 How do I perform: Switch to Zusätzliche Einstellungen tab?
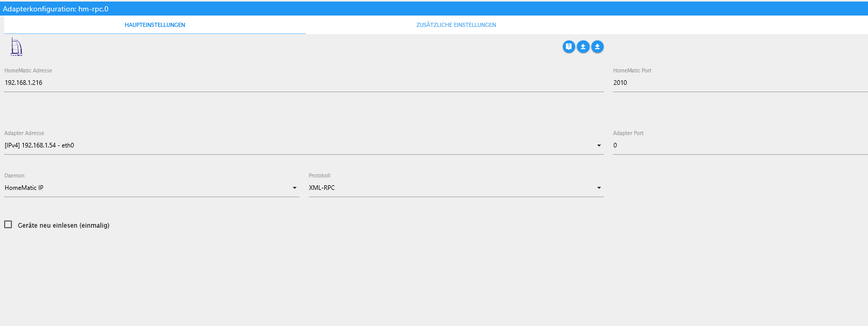(x=456, y=25)
